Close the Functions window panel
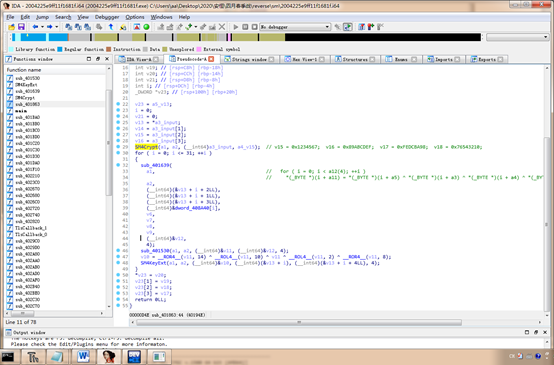 pos(107,59)
